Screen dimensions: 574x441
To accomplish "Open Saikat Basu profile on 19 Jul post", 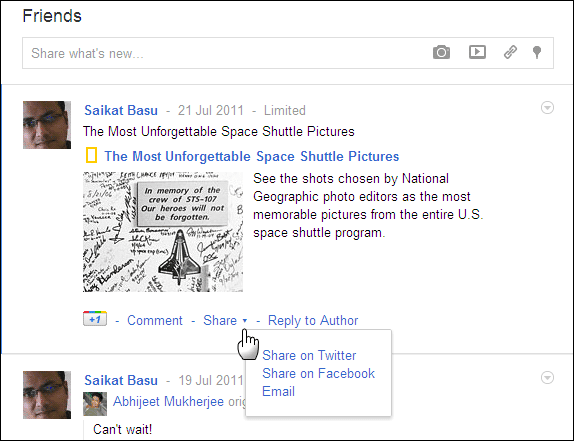I will click(x=121, y=380).
